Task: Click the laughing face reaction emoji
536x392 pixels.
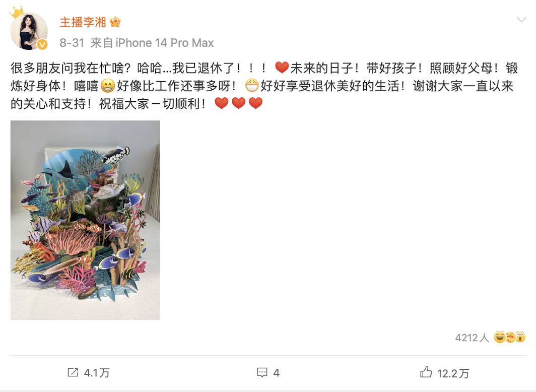Action: point(499,337)
